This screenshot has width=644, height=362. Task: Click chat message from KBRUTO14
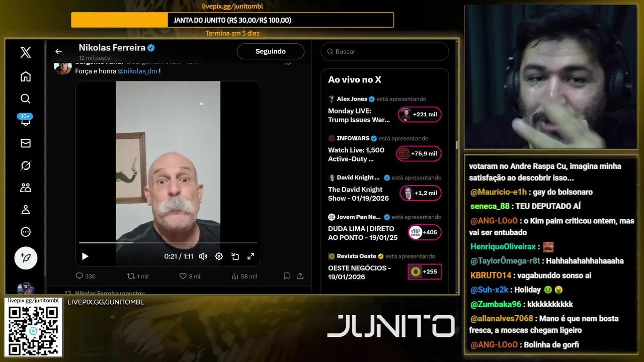tap(531, 276)
